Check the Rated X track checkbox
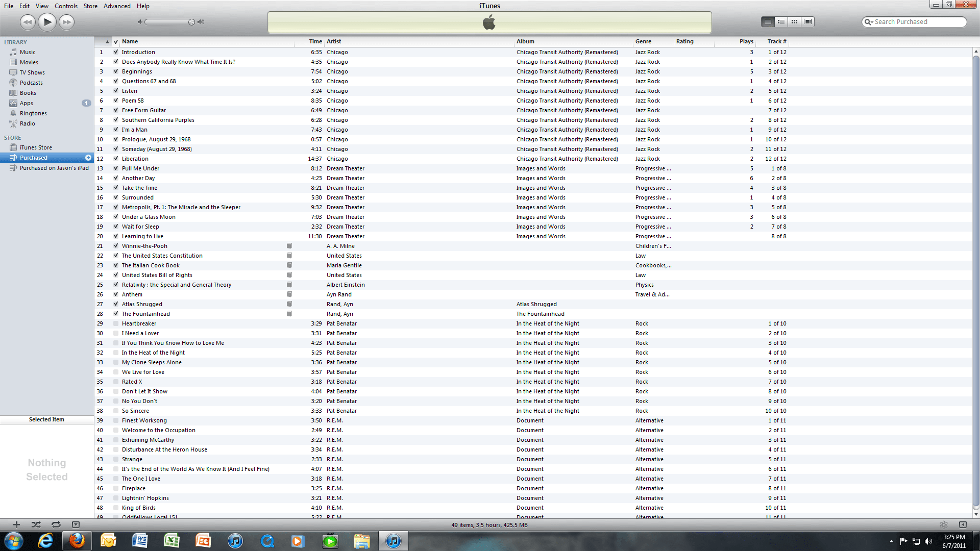 click(116, 382)
